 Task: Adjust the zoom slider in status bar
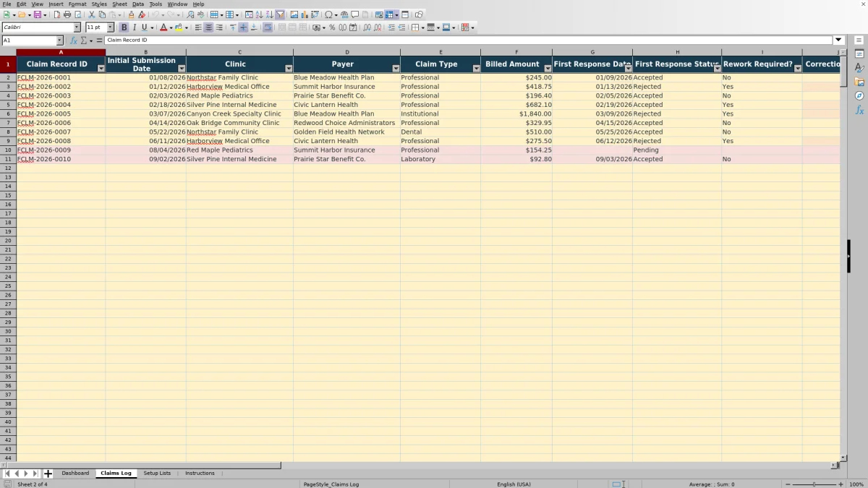point(814,484)
